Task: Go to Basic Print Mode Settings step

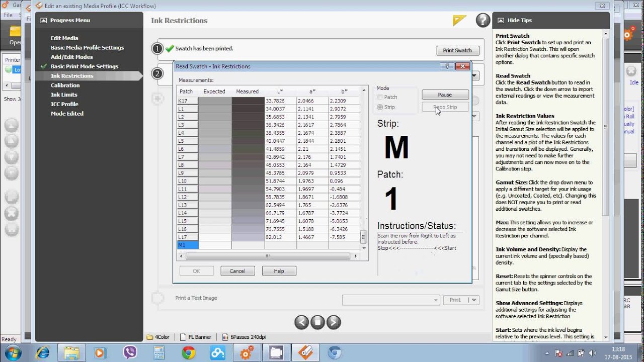Action: [85, 66]
